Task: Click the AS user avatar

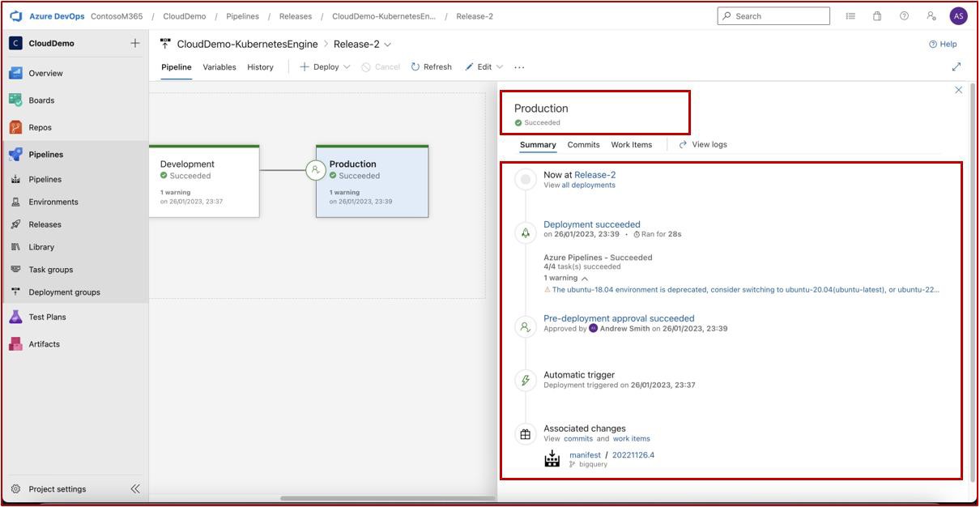Action: click(958, 15)
